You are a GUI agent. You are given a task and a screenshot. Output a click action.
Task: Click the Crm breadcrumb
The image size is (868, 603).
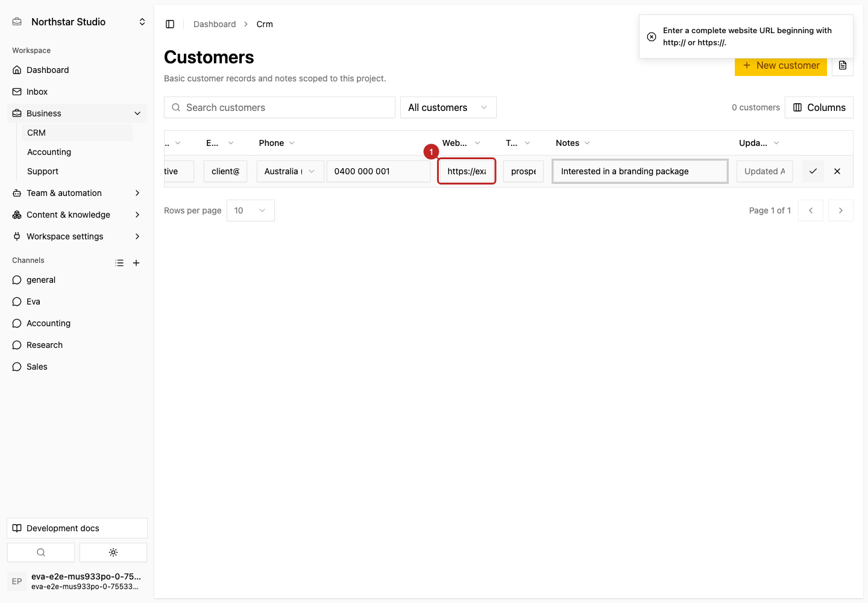[x=265, y=24]
